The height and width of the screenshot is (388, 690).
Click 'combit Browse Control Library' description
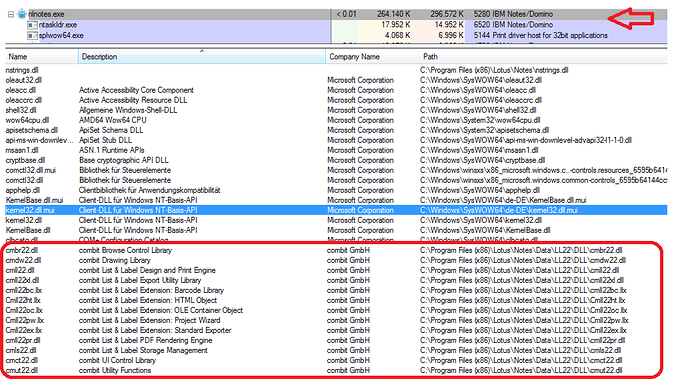pos(125,250)
